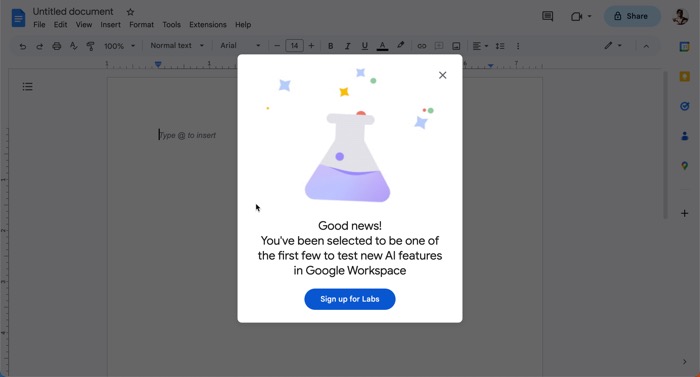Viewport: 700px width, 377px height.
Task: Open the Insert menu
Action: [x=110, y=25]
